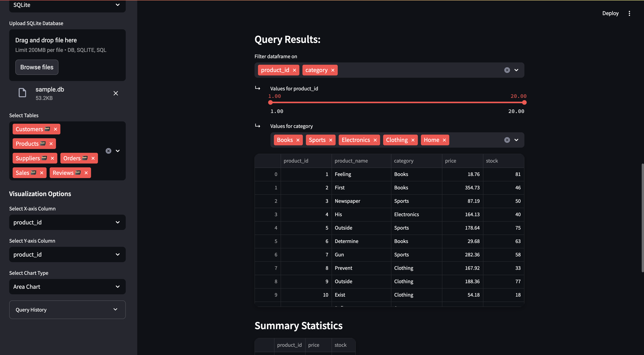This screenshot has width=644, height=355.
Task: Remove the sample.db uploaded file
Action: 116,93
